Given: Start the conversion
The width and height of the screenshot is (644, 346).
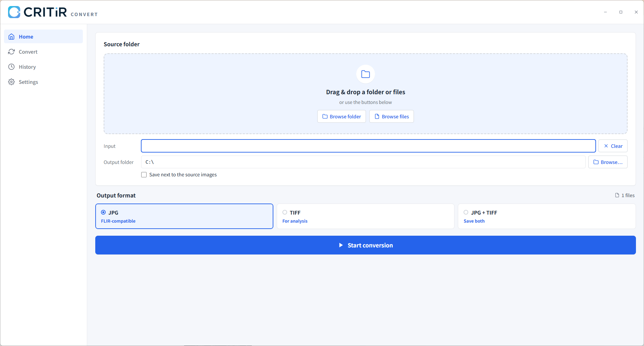Looking at the screenshot, I should 366,245.
